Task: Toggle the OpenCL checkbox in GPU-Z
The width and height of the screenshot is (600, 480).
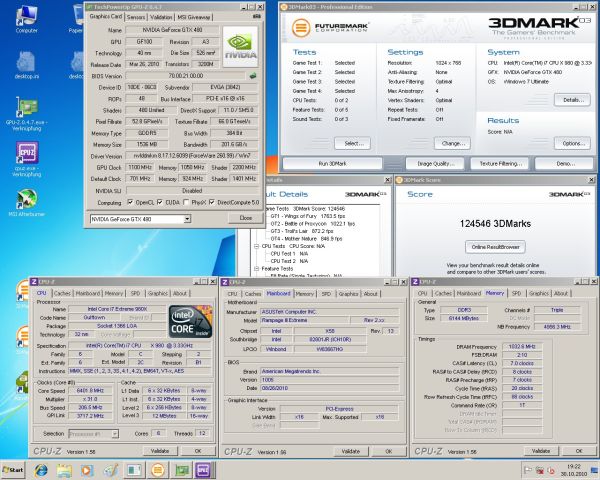Action: coord(130,202)
